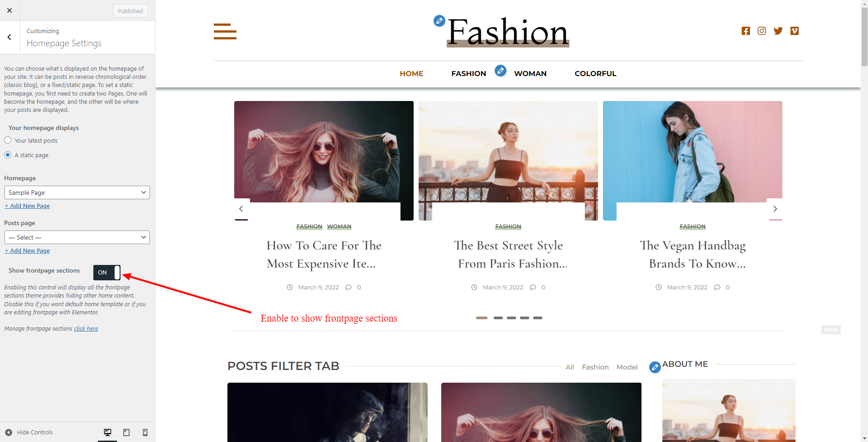Viewport: 868px width, 442px height.
Task: Switch to tablet preview mode
Action: pyautogui.click(x=126, y=432)
